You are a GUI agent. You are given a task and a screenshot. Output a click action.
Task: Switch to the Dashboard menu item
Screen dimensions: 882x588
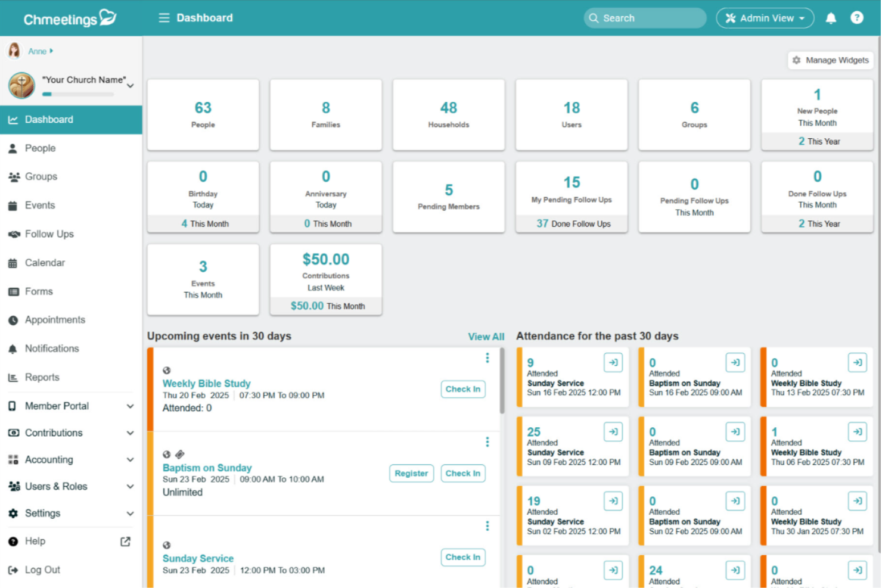tap(48, 119)
